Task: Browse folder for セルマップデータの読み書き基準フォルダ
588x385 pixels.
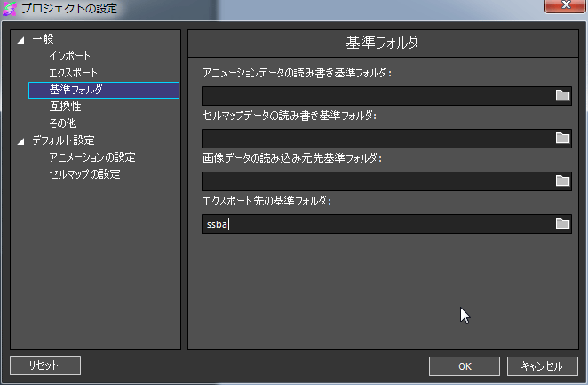Action: tap(562, 139)
